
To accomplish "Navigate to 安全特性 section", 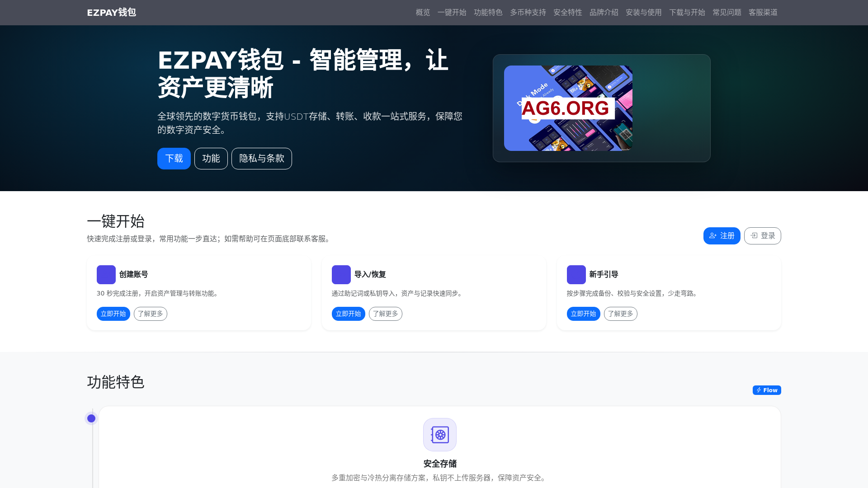I will (567, 13).
